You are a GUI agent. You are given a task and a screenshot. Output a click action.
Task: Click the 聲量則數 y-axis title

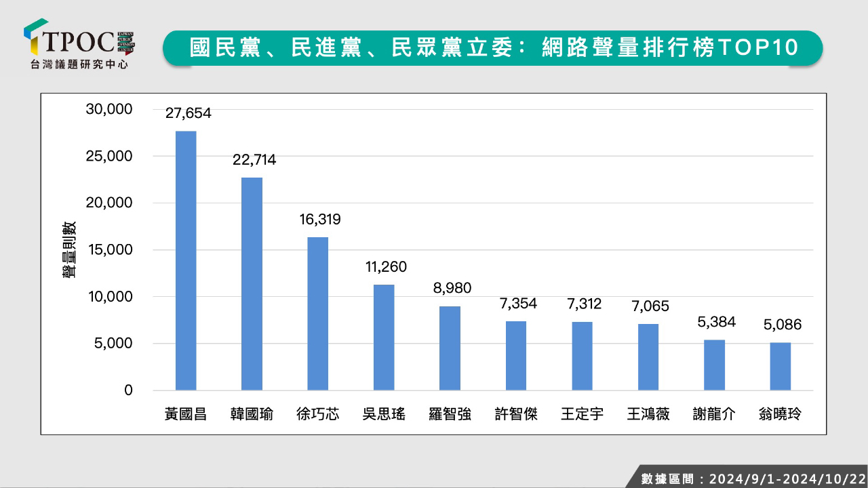(x=69, y=249)
